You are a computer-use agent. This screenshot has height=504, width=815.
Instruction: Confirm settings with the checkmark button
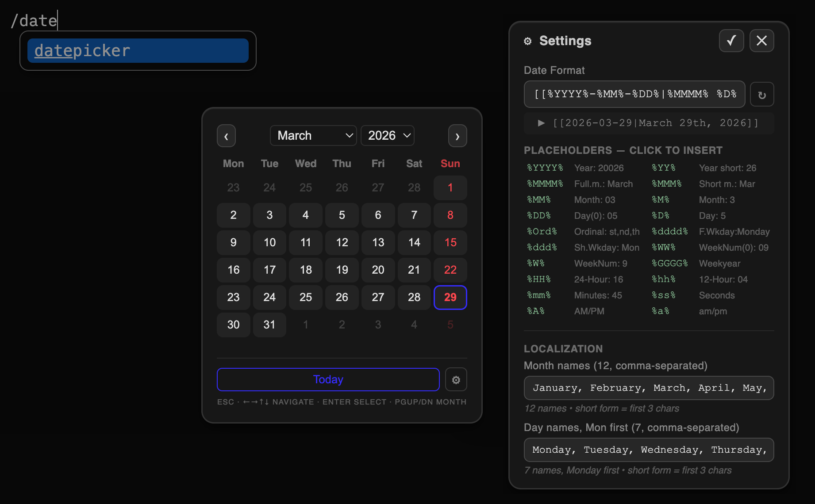coord(731,41)
